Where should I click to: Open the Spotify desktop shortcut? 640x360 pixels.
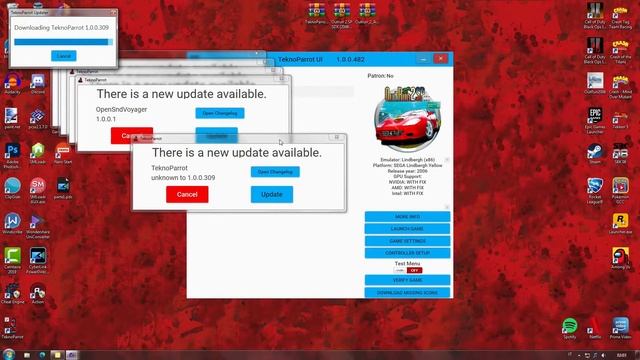pyautogui.click(x=569, y=328)
